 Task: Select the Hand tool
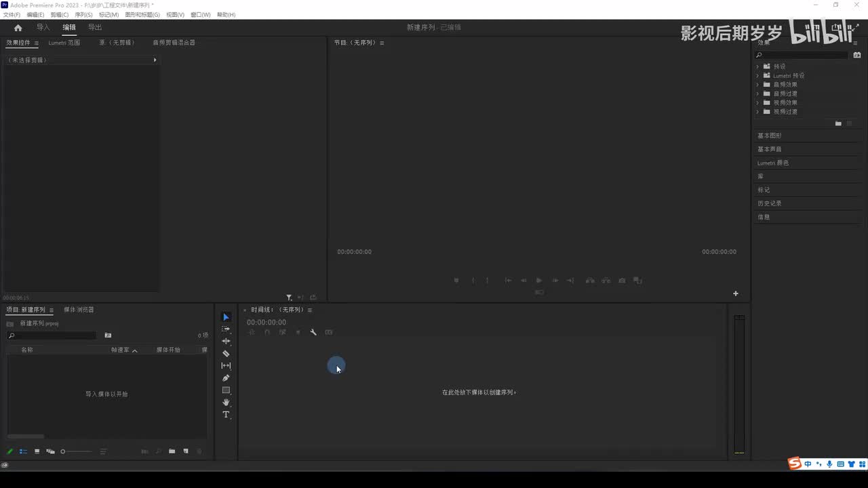pos(226,402)
